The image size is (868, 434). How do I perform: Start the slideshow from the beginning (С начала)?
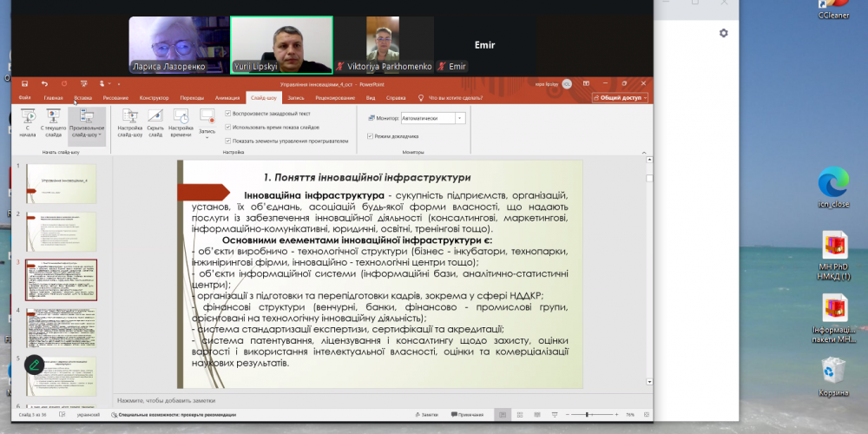(x=27, y=123)
